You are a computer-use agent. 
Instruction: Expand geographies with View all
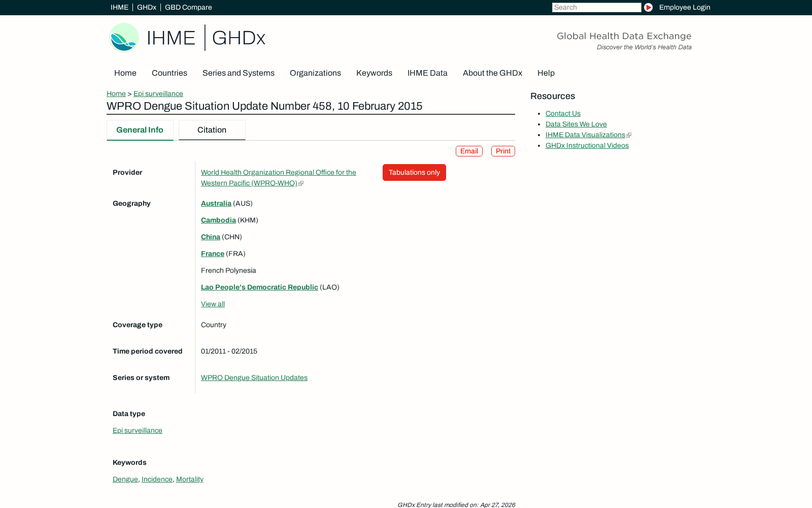[213, 304]
